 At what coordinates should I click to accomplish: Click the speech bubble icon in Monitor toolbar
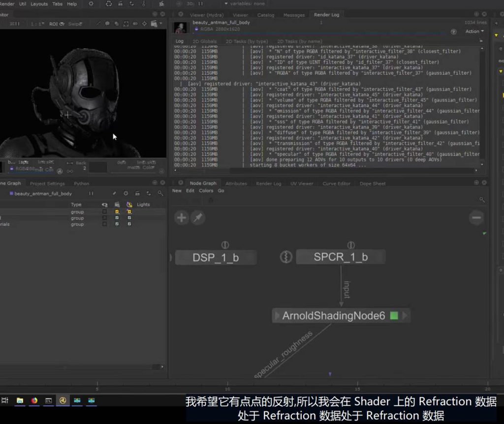[107, 24]
